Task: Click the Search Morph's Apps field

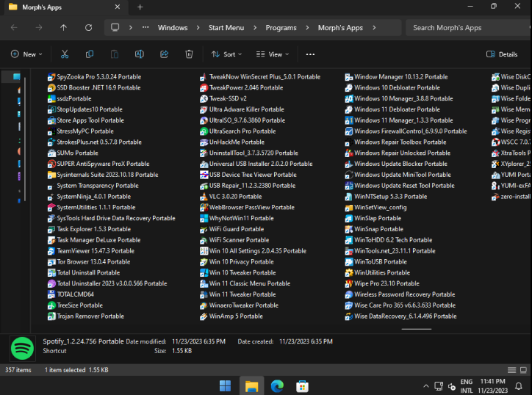Action: point(469,28)
